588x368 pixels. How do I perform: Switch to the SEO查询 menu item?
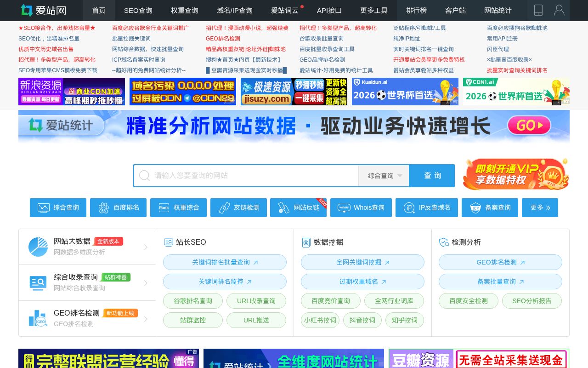138,11
